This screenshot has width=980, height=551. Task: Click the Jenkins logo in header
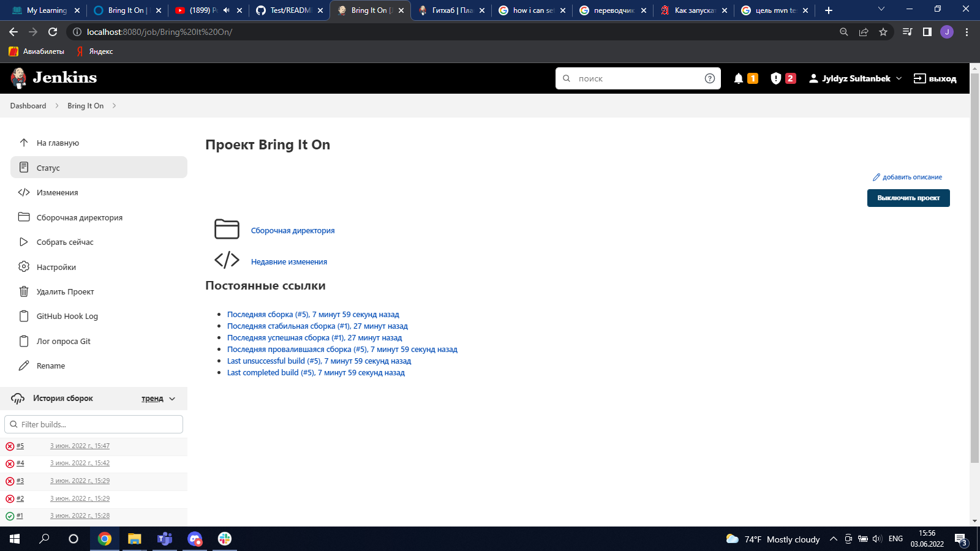54,78
